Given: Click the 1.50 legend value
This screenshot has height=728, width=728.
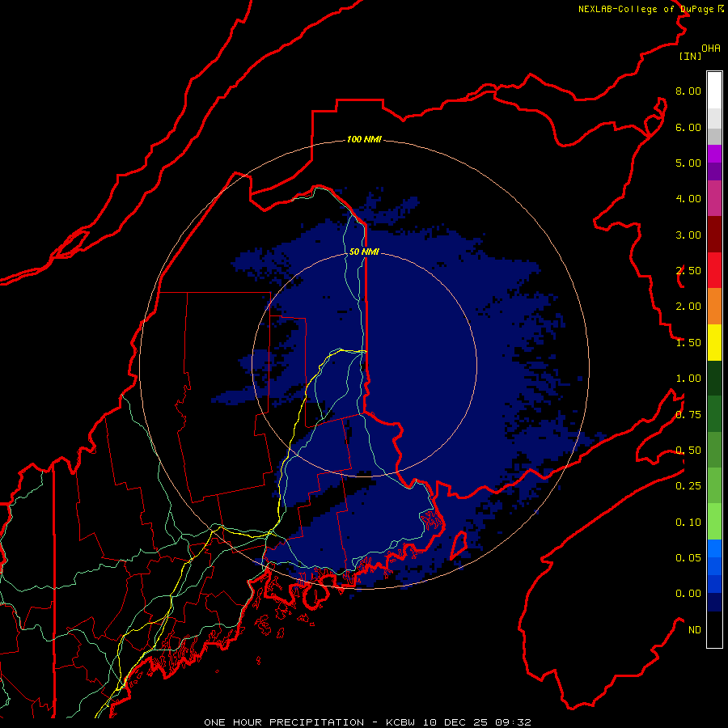Looking at the screenshot, I should [688, 343].
